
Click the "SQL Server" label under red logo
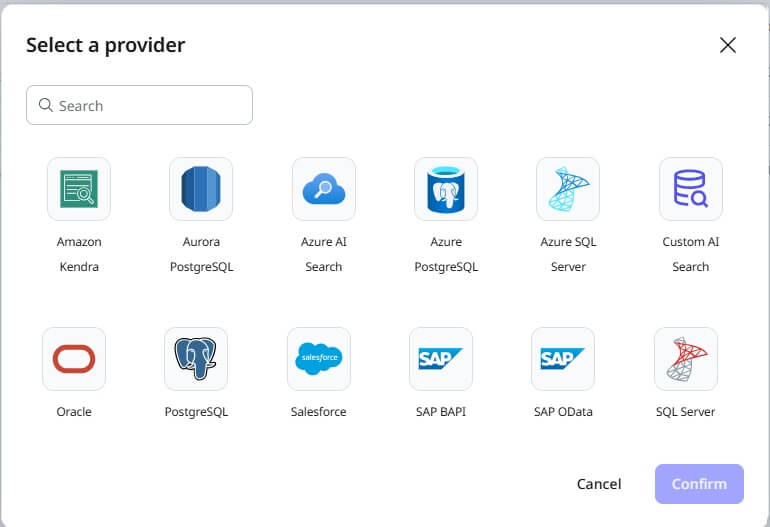click(x=686, y=412)
